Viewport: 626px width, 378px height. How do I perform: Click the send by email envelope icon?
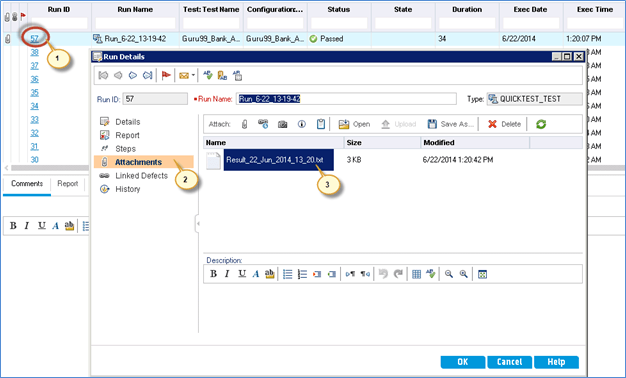pyautogui.click(x=184, y=75)
